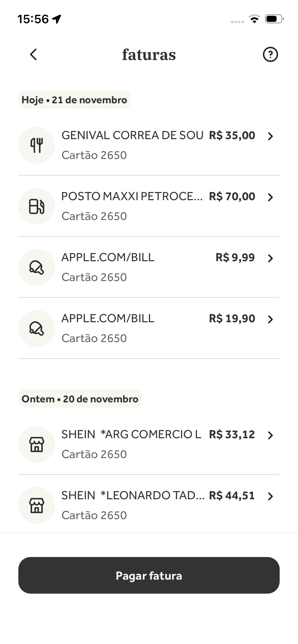Tap the gas station pump icon
Viewport: 298px width, 644px height.
pyautogui.click(x=37, y=206)
